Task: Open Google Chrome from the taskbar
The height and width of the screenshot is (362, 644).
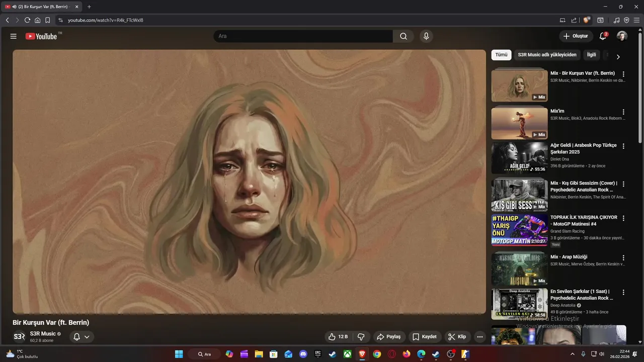Action: (x=377, y=354)
